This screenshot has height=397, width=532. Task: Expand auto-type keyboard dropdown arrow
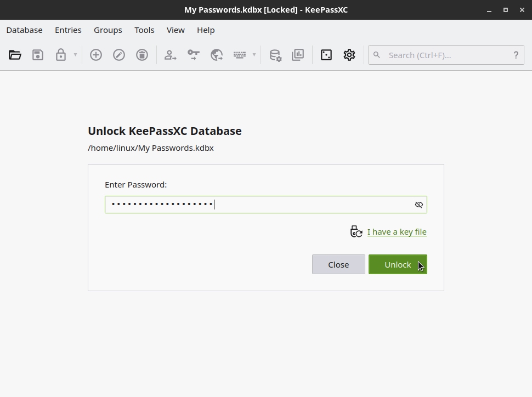pos(254,55)
